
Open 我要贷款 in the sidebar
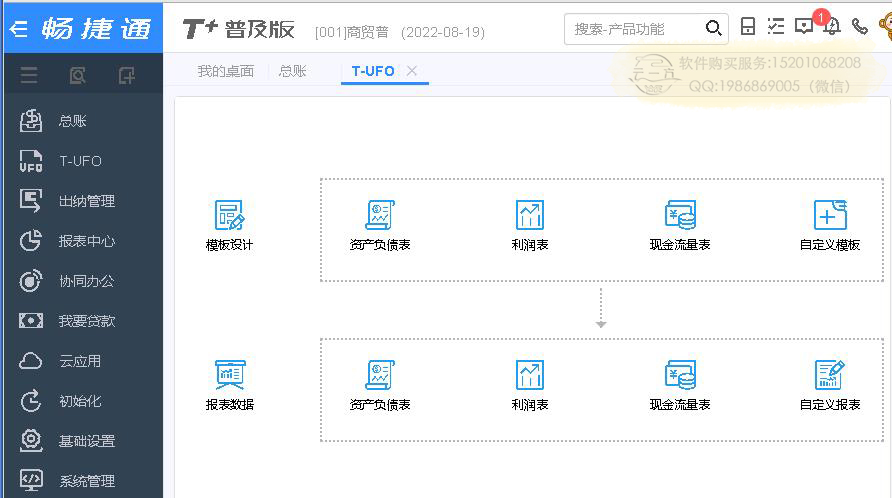83,321
